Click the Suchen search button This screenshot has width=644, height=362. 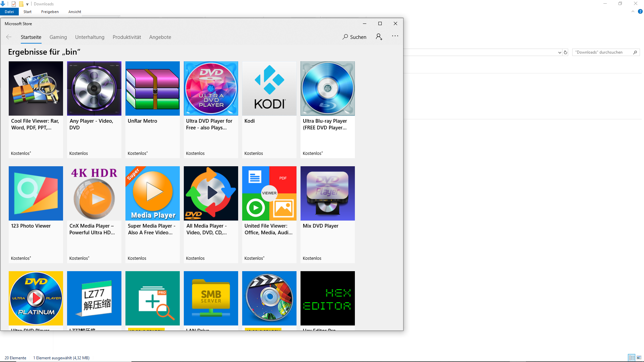pos(354,37)
